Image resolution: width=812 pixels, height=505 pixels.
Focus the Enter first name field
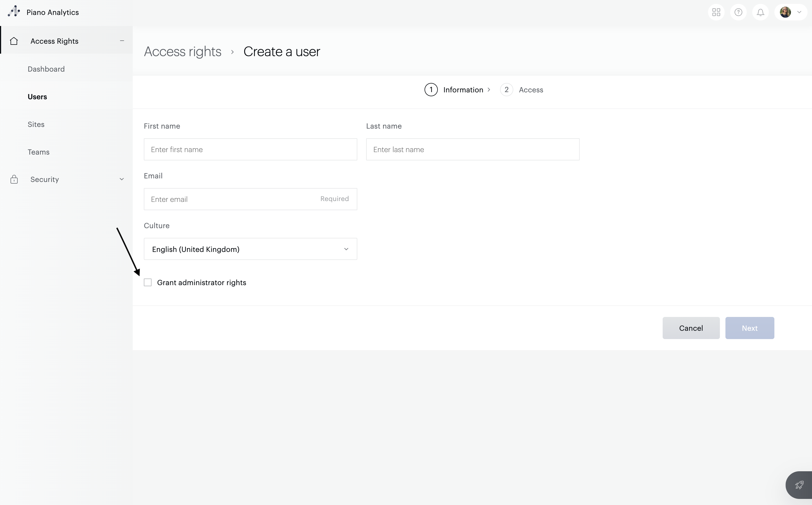pos(250,150)
